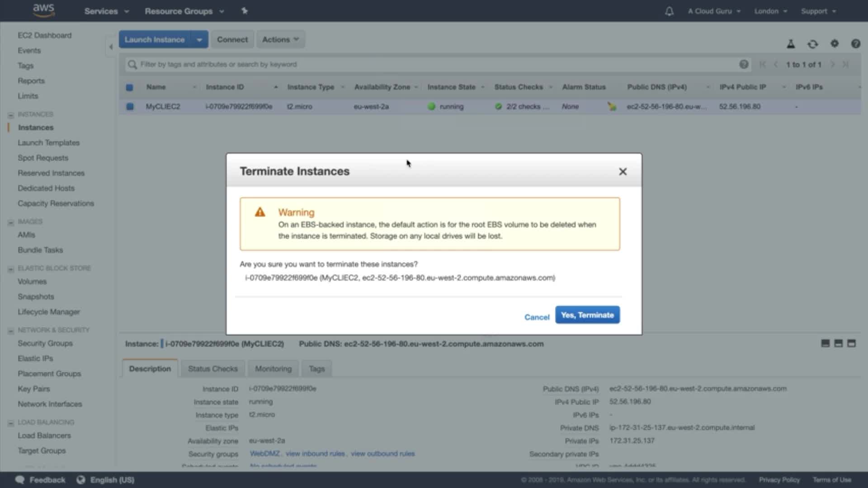Click the refresh instances icon
This screenshot has width=868, height=488.
coord(812,44)
